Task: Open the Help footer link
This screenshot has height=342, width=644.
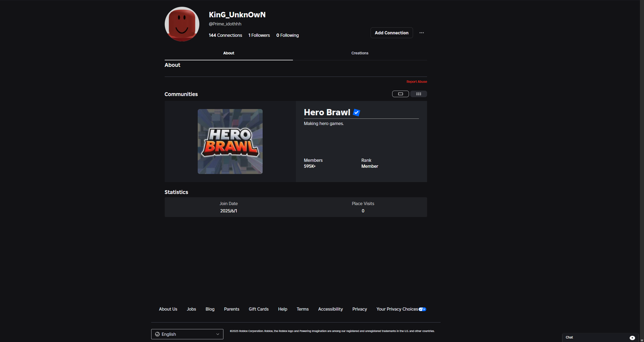Action: [282, 309]
